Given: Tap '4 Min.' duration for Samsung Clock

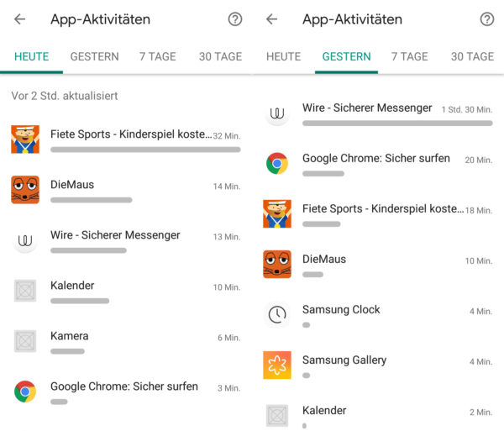Looking at the screenshot, I should coord(480,312).
